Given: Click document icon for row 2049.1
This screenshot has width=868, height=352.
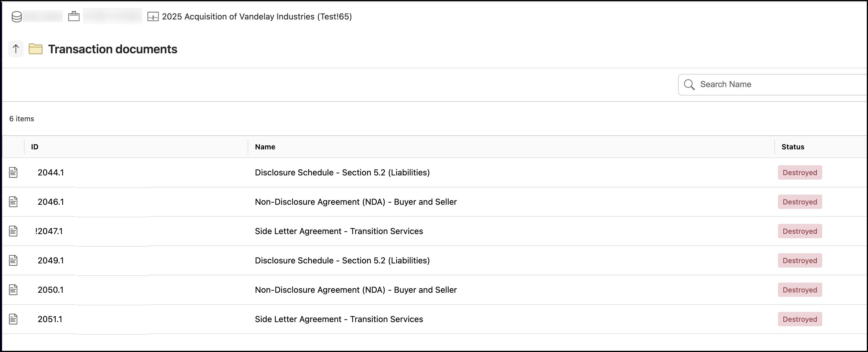Looking at the screenshot, I should coord(13,261).
